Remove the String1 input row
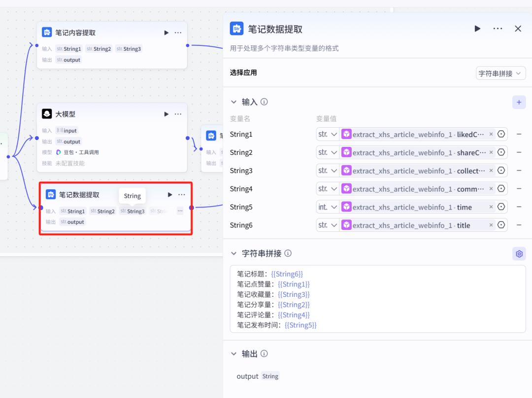Viewport: 532px width, 398px height. tap(519, 134)
